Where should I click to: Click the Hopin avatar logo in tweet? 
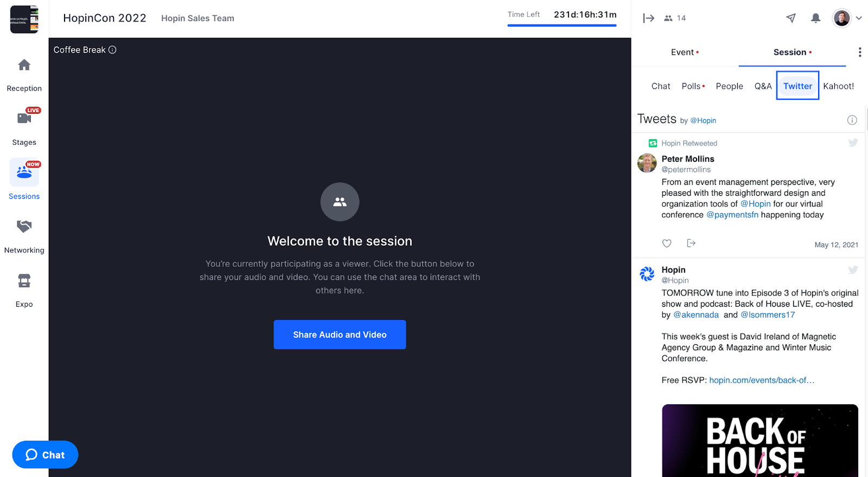pyautogui.click(x=647, y=274)
